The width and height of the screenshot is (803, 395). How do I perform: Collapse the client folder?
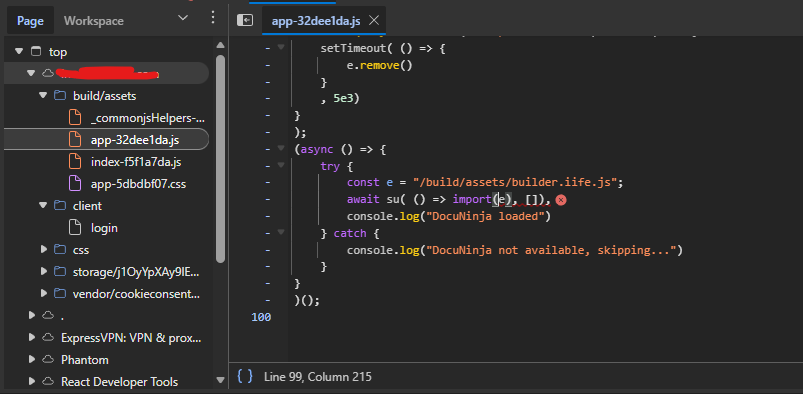click(44, 205)
